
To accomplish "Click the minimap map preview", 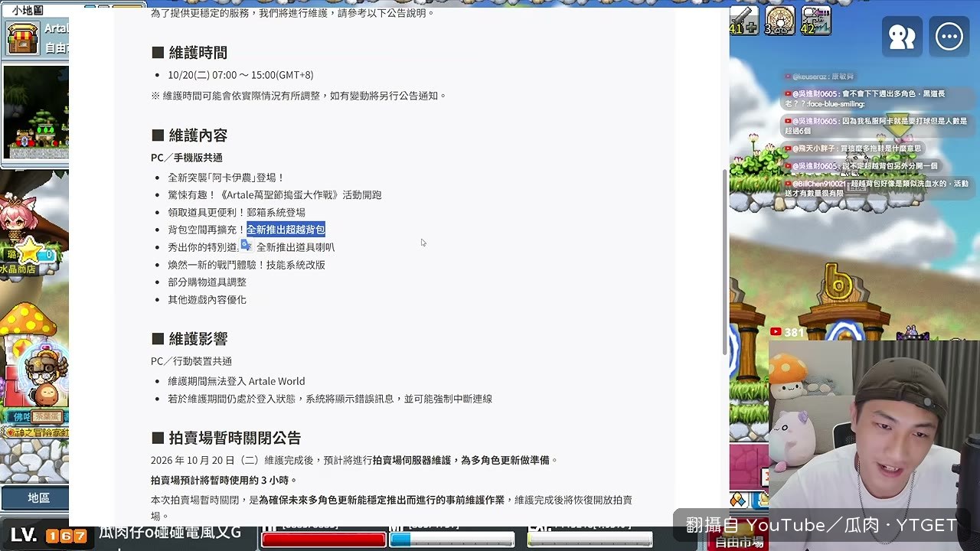I will 36,112.
